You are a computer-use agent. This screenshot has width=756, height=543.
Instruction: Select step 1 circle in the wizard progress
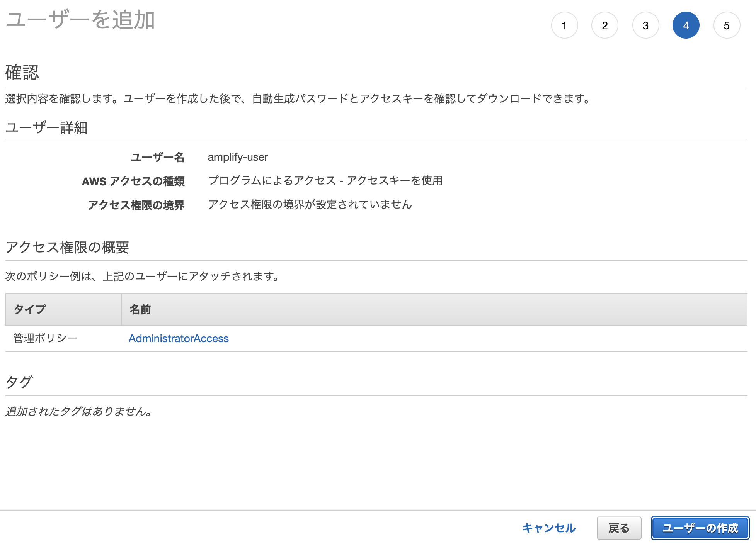(x=565, y=25)
